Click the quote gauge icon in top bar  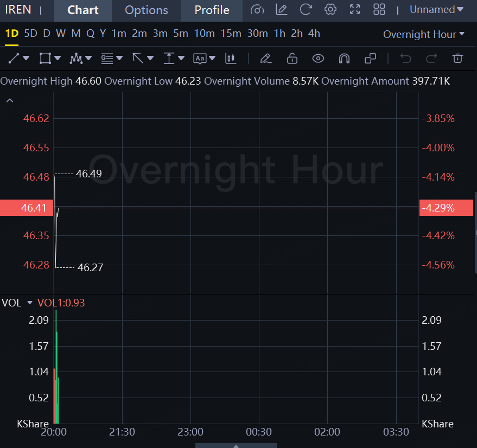pyautogui.click(x=257, y=10)
